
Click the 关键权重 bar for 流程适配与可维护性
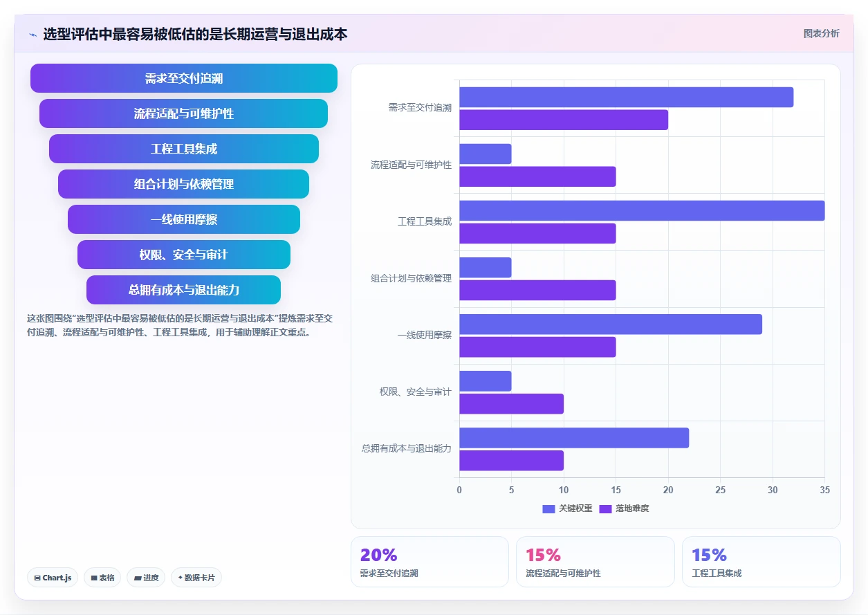coord(486,154)
